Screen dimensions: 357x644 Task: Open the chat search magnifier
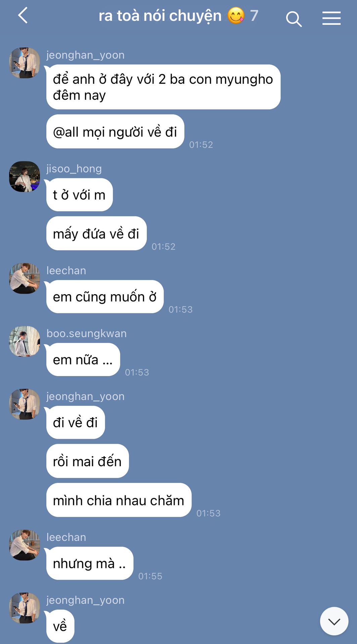294,18
